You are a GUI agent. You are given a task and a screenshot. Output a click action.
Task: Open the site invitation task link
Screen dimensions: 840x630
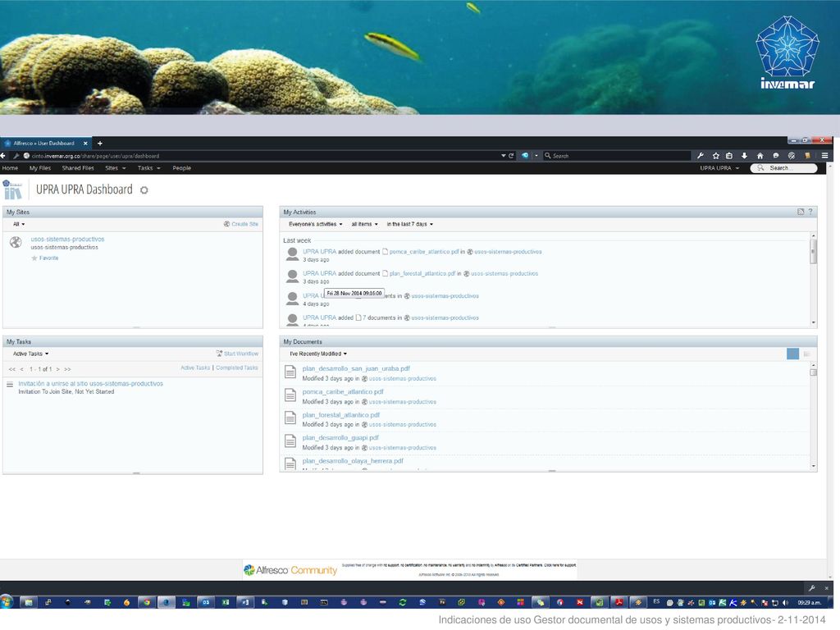click(x=90, y=384)
